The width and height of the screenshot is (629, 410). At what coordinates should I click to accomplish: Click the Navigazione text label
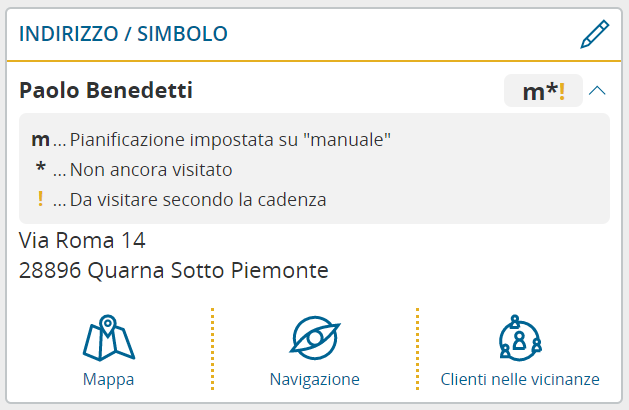pos(314,379)
